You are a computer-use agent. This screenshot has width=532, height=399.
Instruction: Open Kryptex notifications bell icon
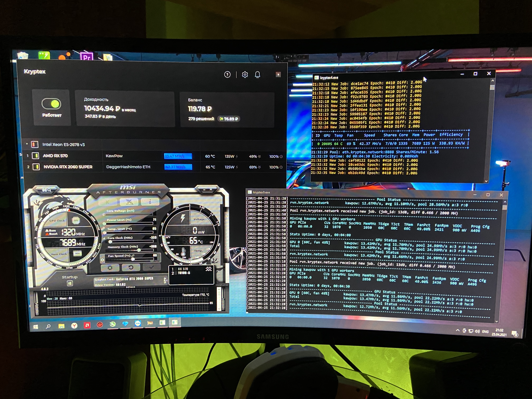pos(257,75)
